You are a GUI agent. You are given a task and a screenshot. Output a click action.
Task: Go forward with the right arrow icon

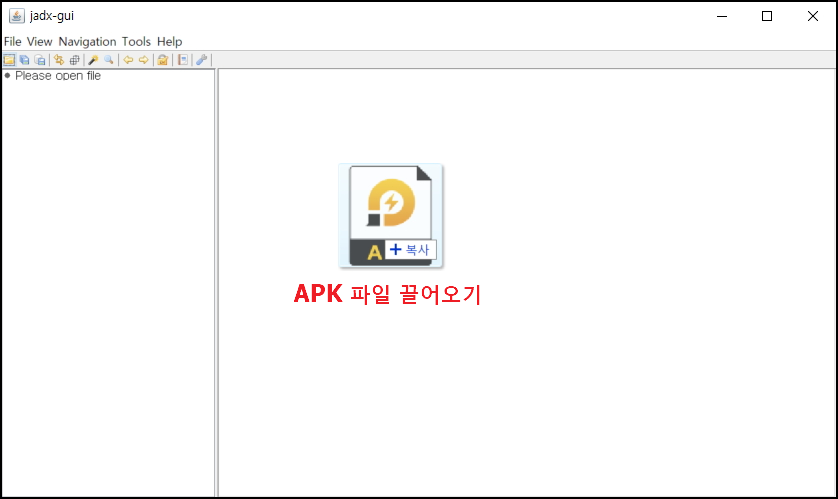[x=143, y=60]
